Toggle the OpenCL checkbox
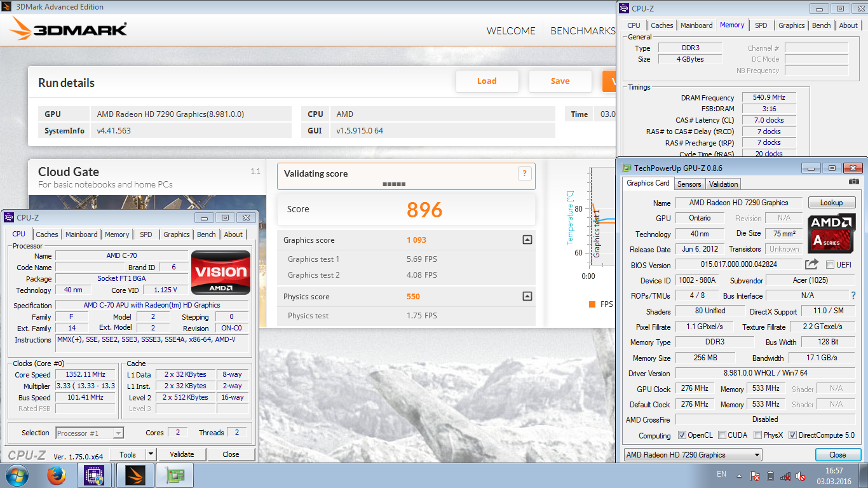The image size is (868, 488). pyautogui.click(x=682, y=435)
